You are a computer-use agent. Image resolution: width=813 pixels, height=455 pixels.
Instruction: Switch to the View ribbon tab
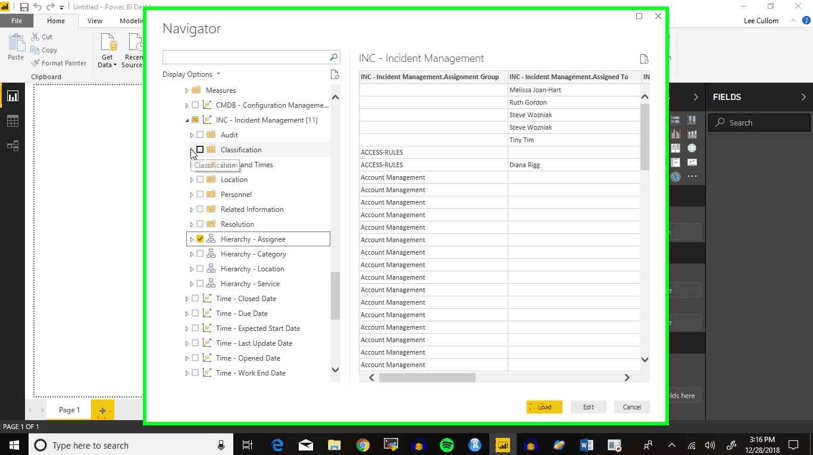(95, 21)
